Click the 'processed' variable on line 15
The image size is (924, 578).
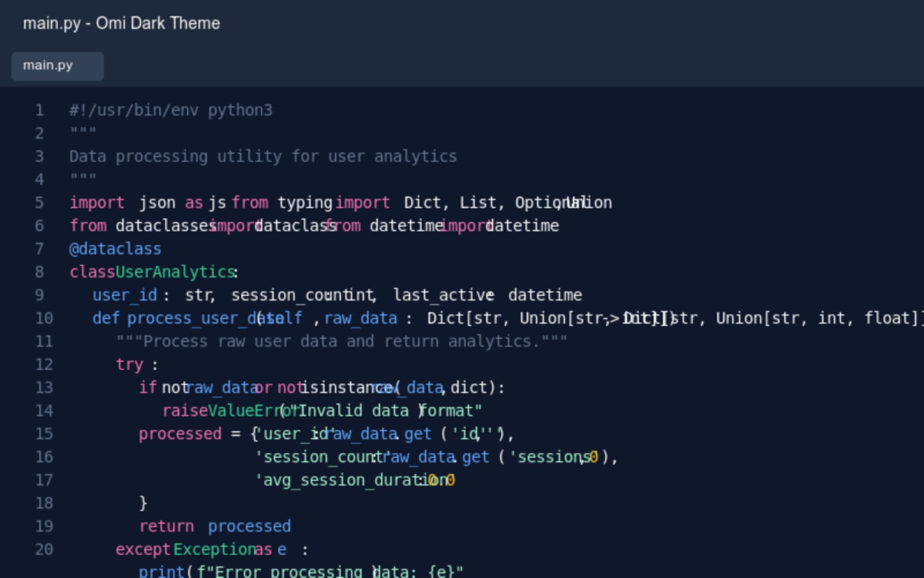pos(180,434)
